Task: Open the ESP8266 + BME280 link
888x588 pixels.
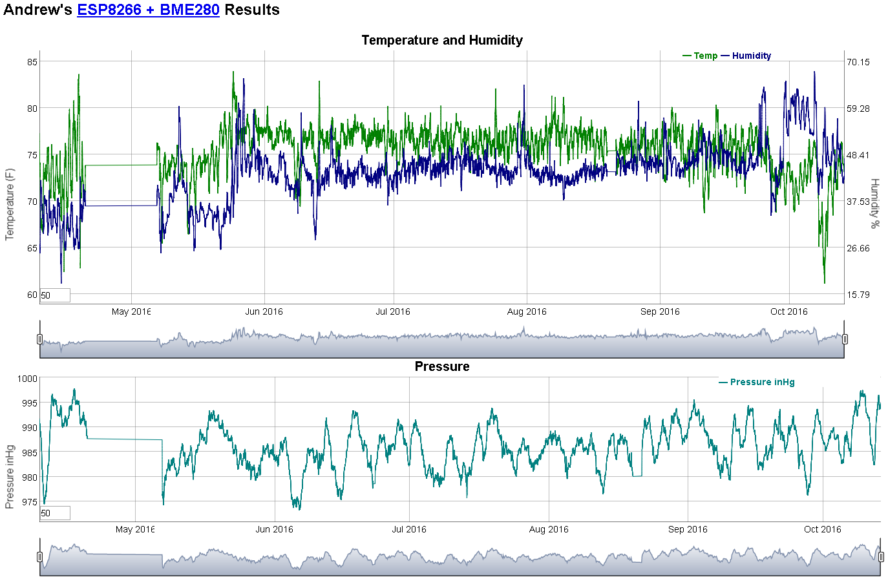Action: (148, 10)
